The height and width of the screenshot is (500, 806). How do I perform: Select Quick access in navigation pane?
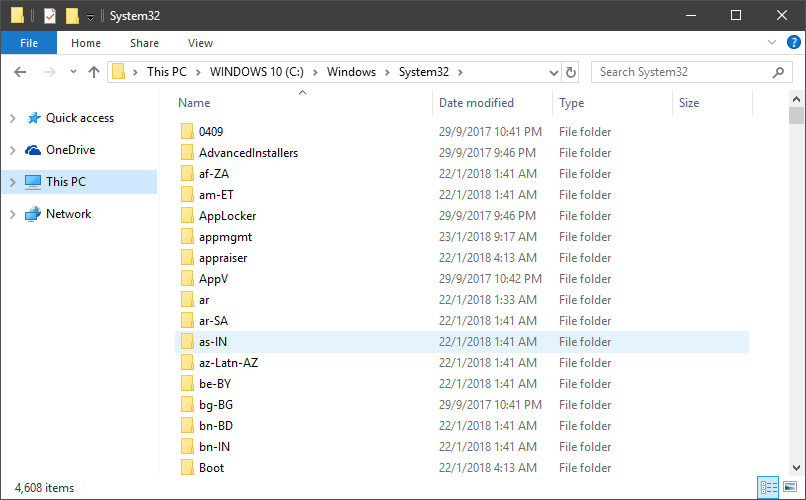(x=80, y=118)
